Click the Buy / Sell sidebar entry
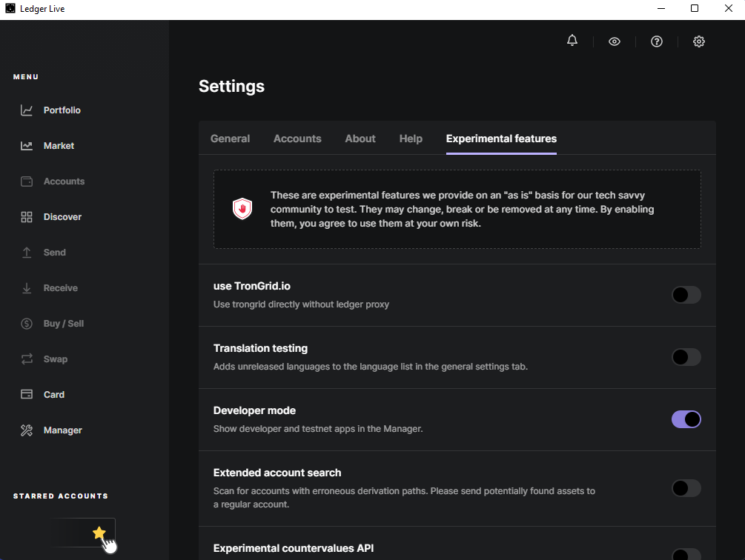Viewport: 745px width, 560px height. [63, 324]
